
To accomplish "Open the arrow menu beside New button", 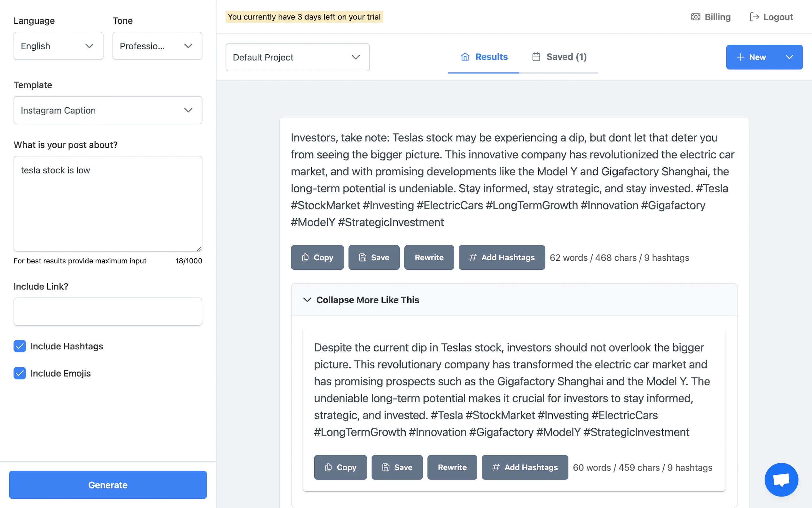I will click(789, 57).
